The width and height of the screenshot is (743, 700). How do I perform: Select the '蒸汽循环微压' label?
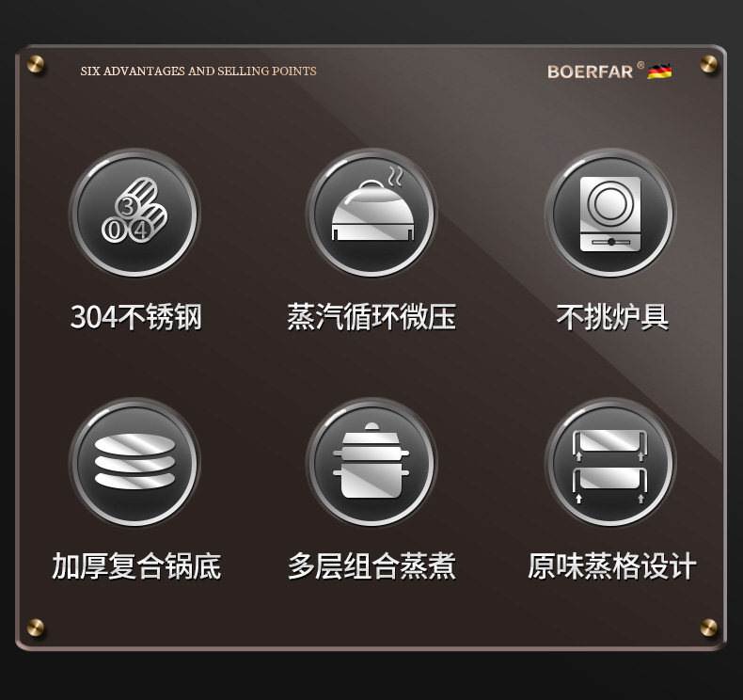pos(371,316)
